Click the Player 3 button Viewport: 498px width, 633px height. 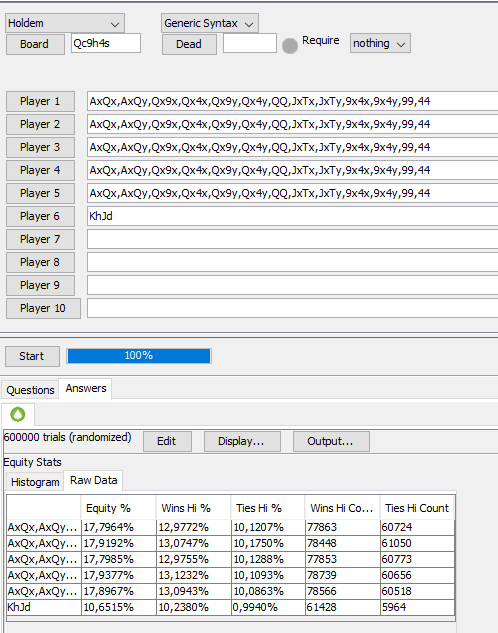point(40,147)
